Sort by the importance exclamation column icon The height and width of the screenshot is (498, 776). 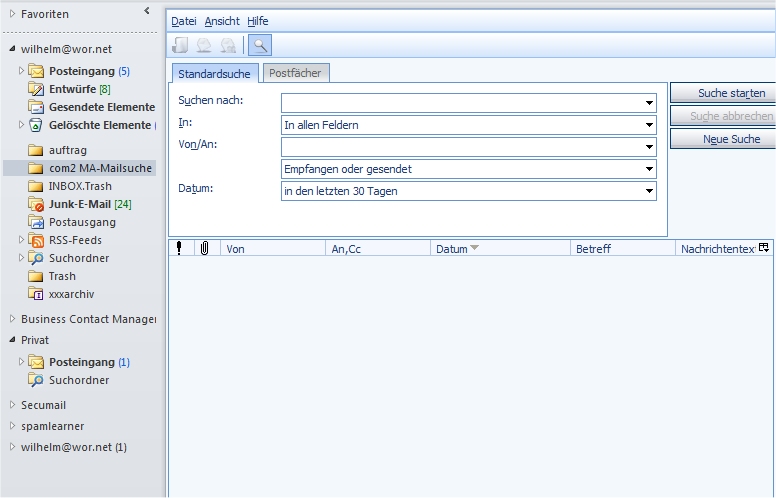(179, 248)
